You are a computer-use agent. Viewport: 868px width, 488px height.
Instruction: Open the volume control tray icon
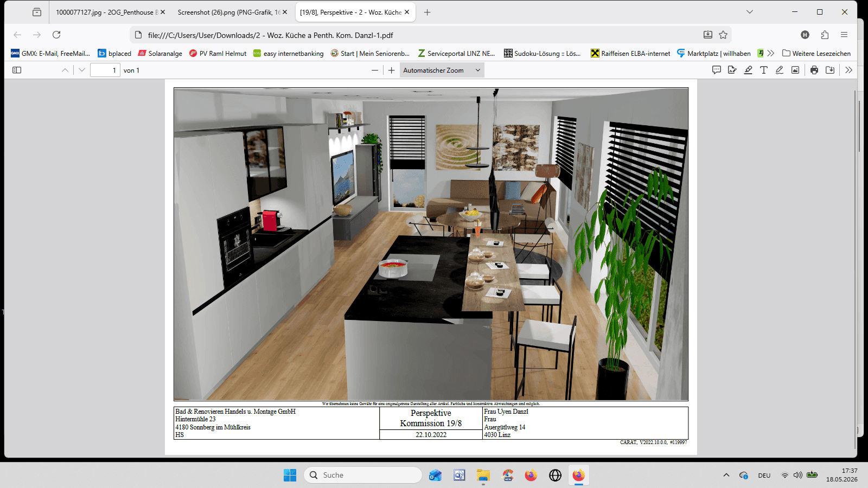(x=798, y=475)
